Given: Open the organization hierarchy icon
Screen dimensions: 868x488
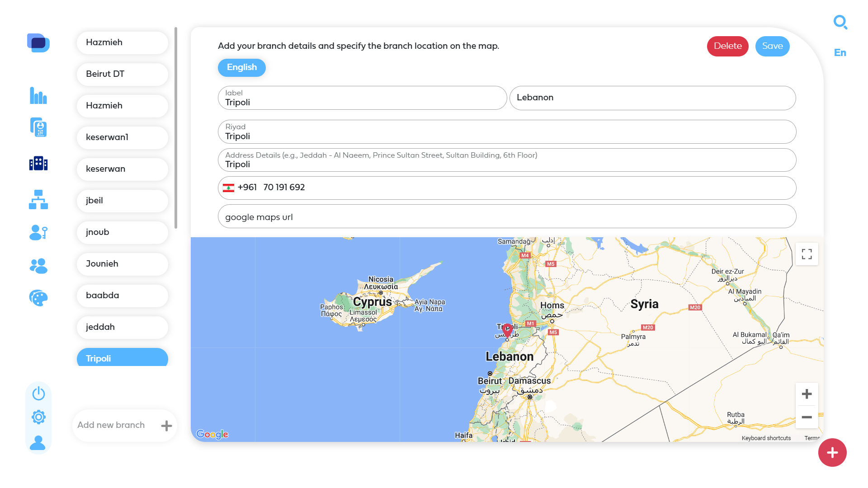Looking at the screenshot, I should pyautogui.click(x=38, y=199).
